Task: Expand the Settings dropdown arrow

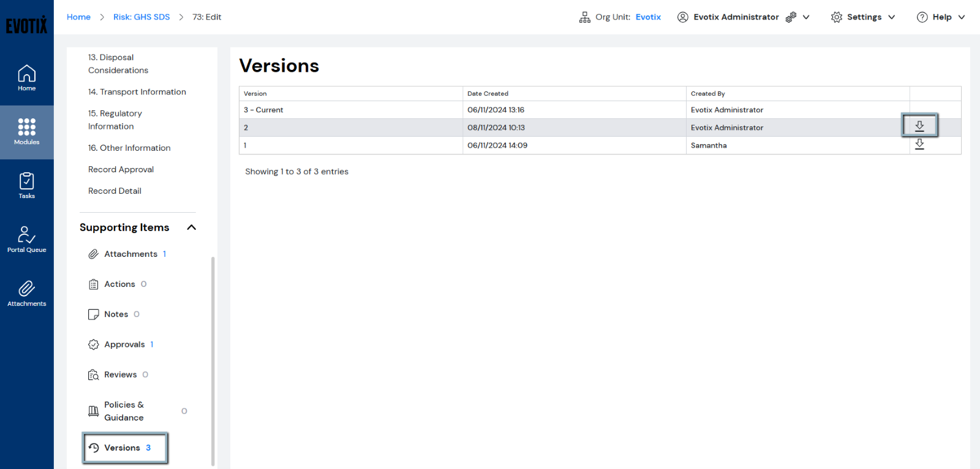Action: [891, 17]
